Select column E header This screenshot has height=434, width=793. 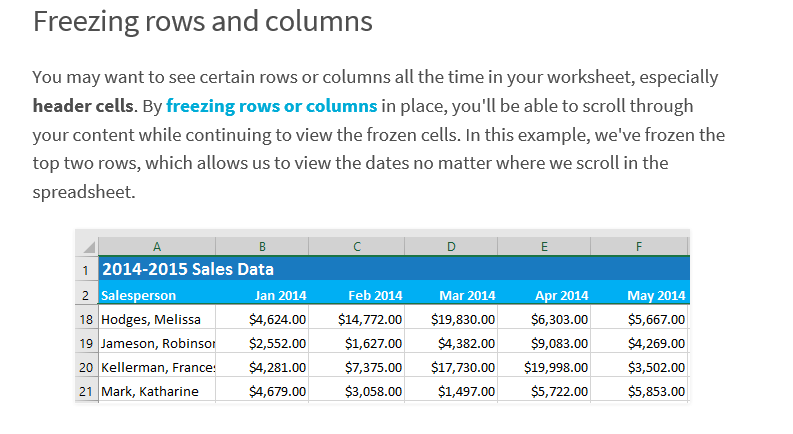coord(544,246)
